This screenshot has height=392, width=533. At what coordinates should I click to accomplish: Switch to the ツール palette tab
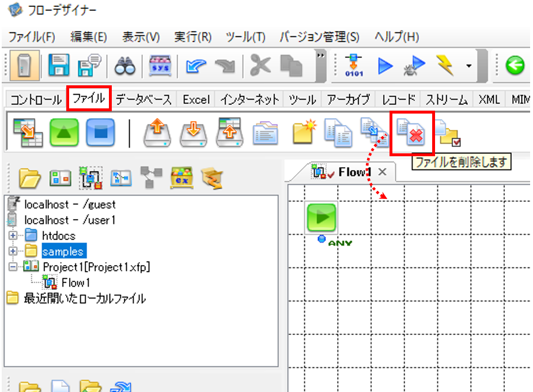click(302, 100)
